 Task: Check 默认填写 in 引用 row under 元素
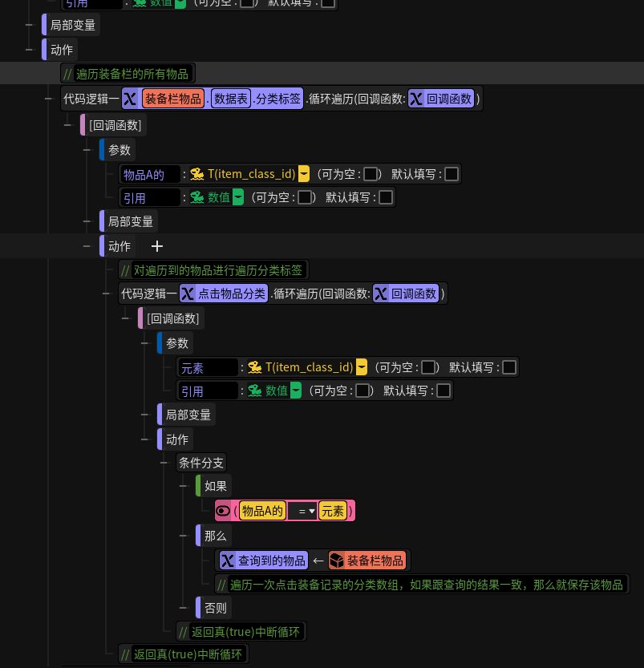[444, 391]
